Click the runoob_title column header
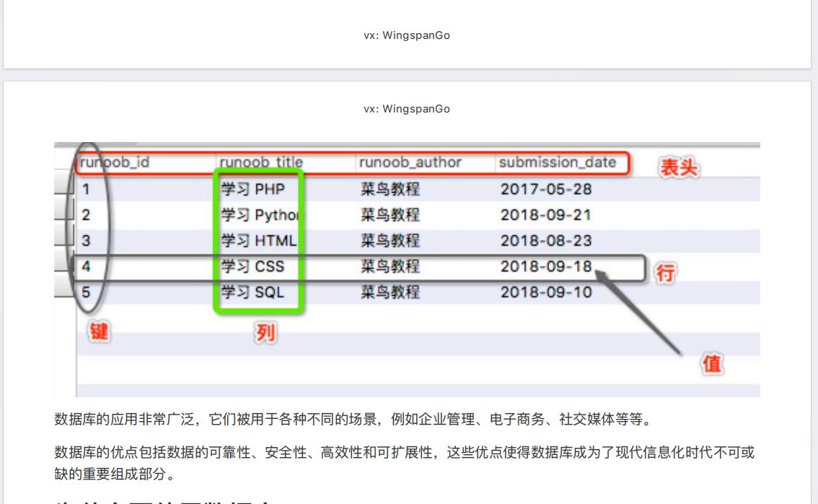 (261, 163)
